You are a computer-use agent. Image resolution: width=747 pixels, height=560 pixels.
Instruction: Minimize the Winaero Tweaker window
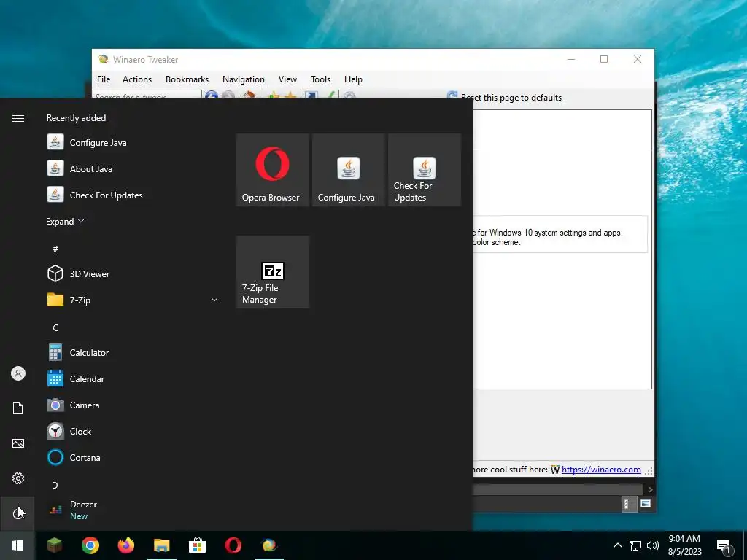pos(571,59)
